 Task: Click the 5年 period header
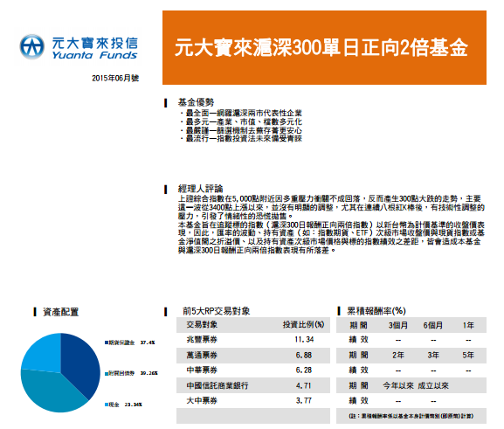point(468,355)
